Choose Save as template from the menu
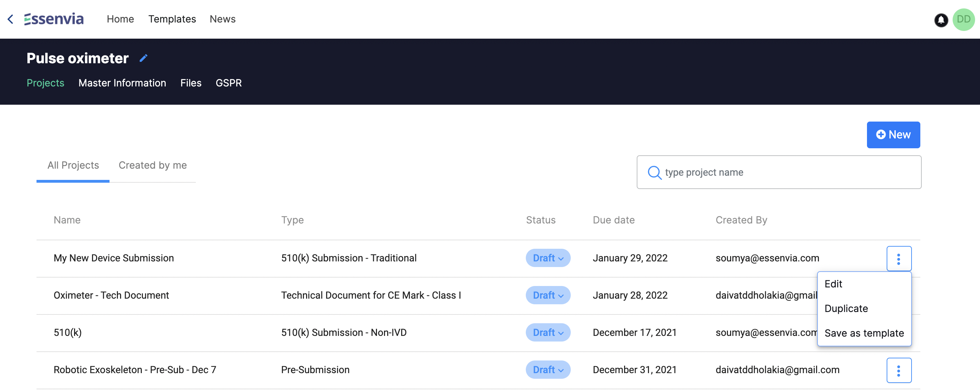The width and height of the screenshot is (980, 390). point(864,333)
